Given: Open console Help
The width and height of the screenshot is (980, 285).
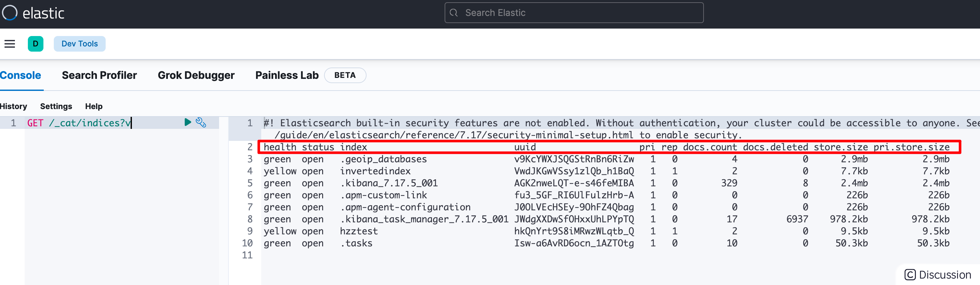Looking at the screenshot, I should pyautogui.click(x=94, y=106).
